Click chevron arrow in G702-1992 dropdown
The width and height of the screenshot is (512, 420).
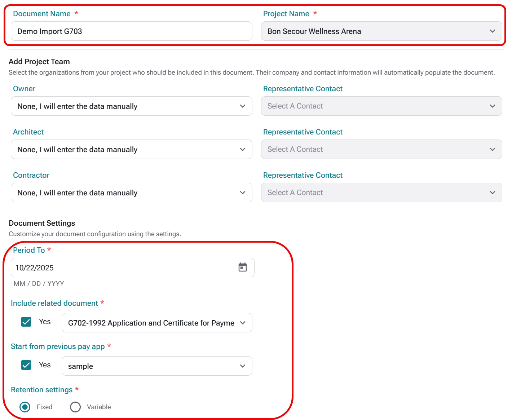[243, 323]
